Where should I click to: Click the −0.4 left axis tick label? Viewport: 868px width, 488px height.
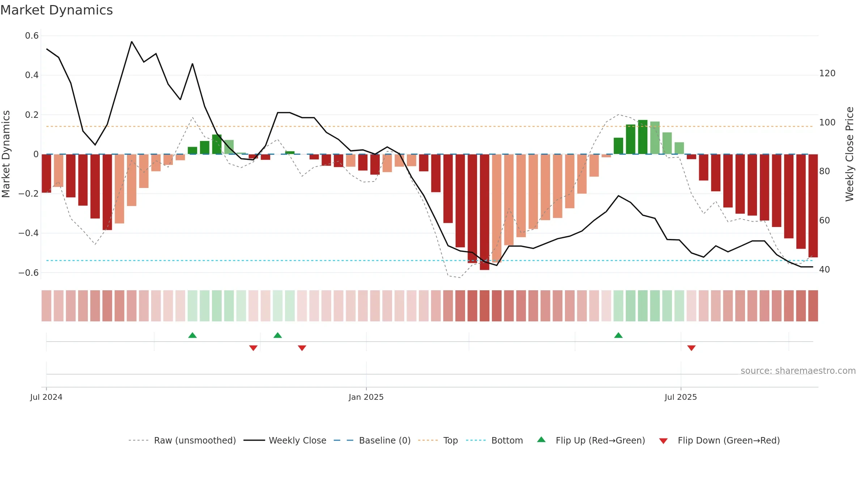(29, 233)
